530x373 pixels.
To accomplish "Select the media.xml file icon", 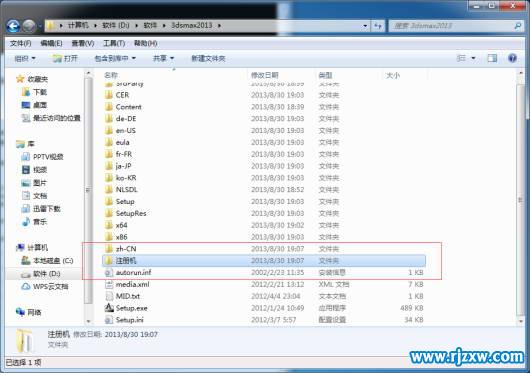I will click(x=109, y=284).
